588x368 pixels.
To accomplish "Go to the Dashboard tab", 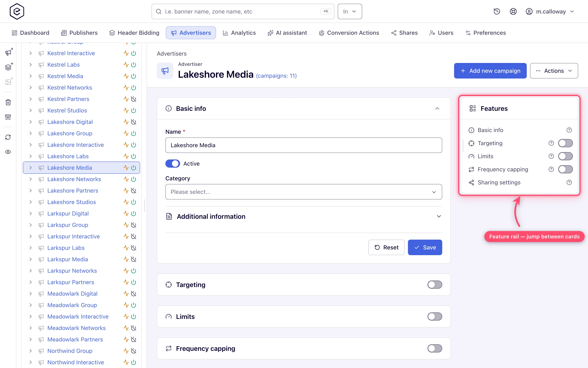I will point(30,33).
